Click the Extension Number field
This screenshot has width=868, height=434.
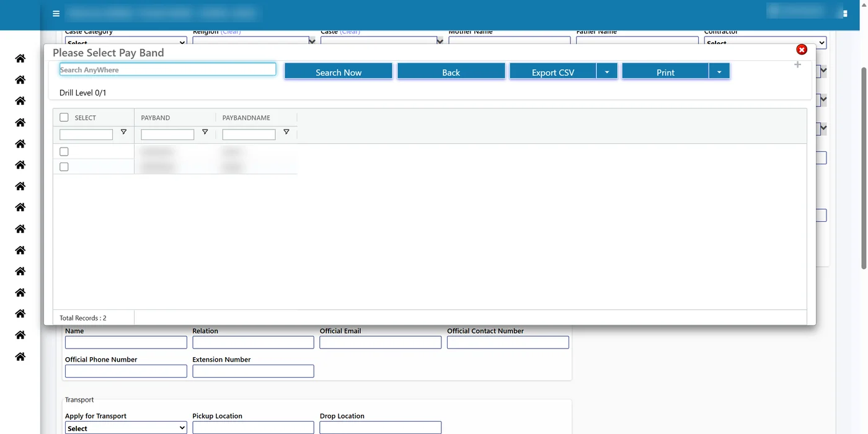tap(253, 371)
